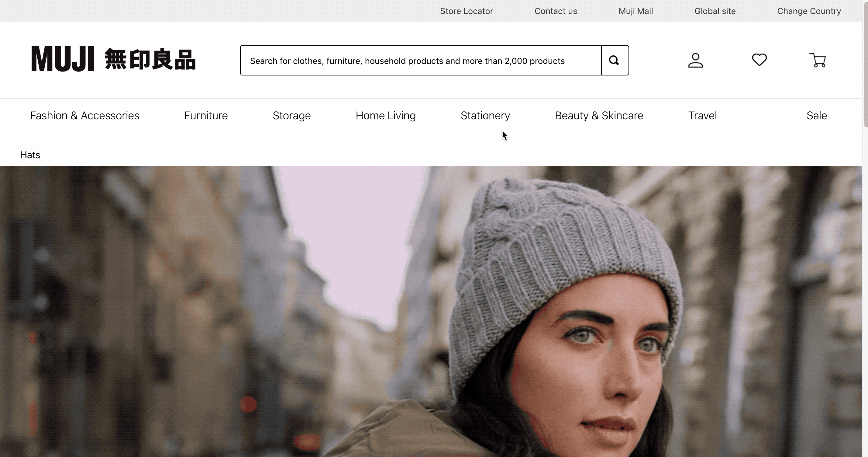Open wishlist via the heart icon
868x457 pixels.
click(759, 60)
